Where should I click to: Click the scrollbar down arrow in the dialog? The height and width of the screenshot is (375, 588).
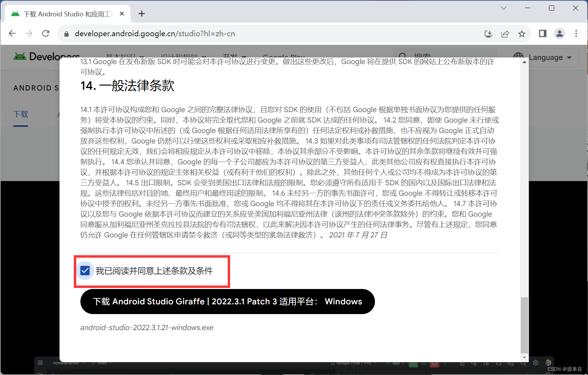tap(524, 358)
